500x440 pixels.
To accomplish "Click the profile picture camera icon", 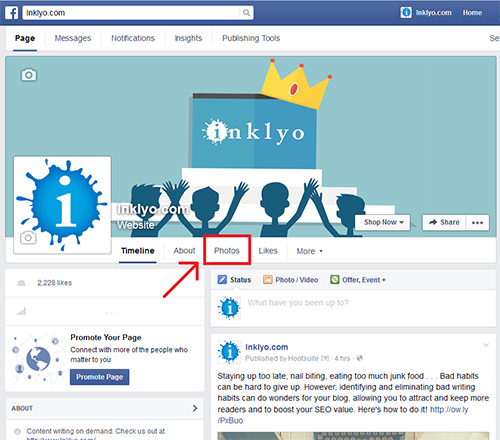I will (x=28, y=238).
